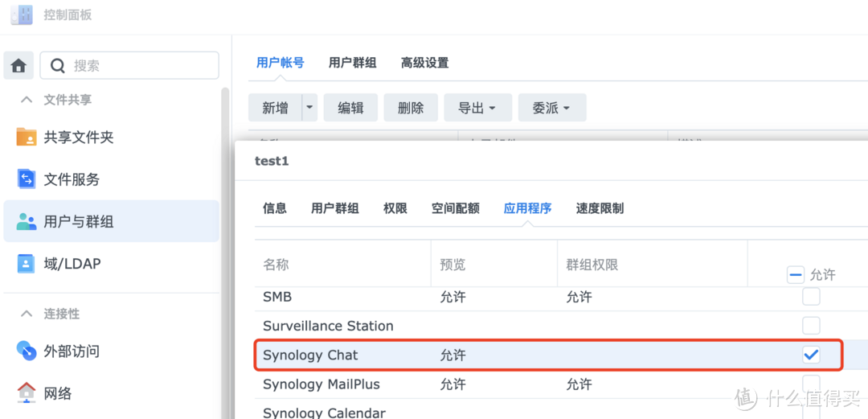Check allow box for Synology MailPlus
Viewport: 868px width, 419px height.
coord(811,383)
